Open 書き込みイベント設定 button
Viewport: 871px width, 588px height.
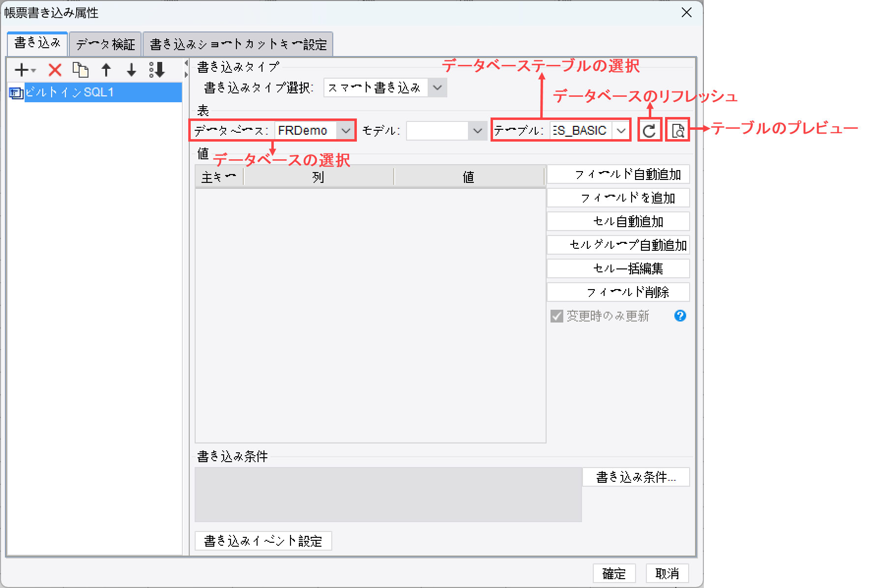[263, 541]
